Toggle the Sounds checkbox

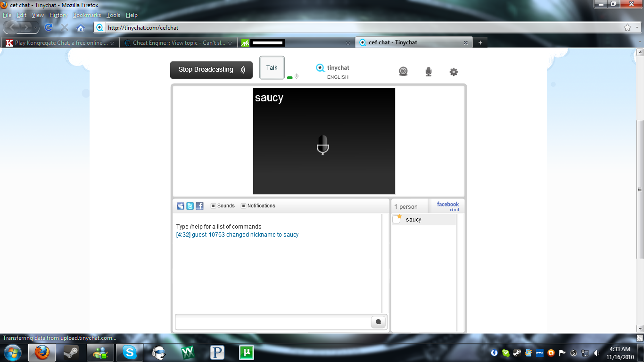tap(213, 206)
